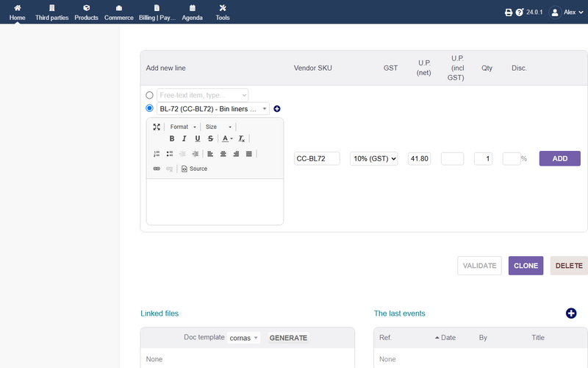
Task: Click The last events heading
Action: [399, 314]
